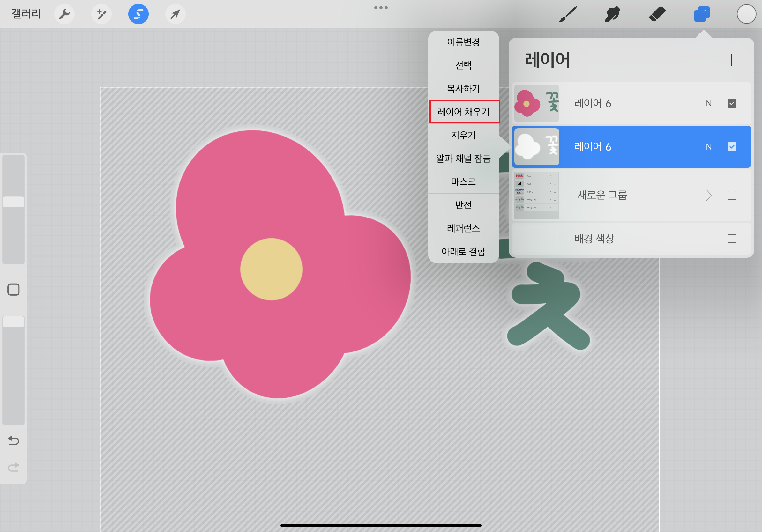
Task: Open the active color circle
Action: point(746,14)
